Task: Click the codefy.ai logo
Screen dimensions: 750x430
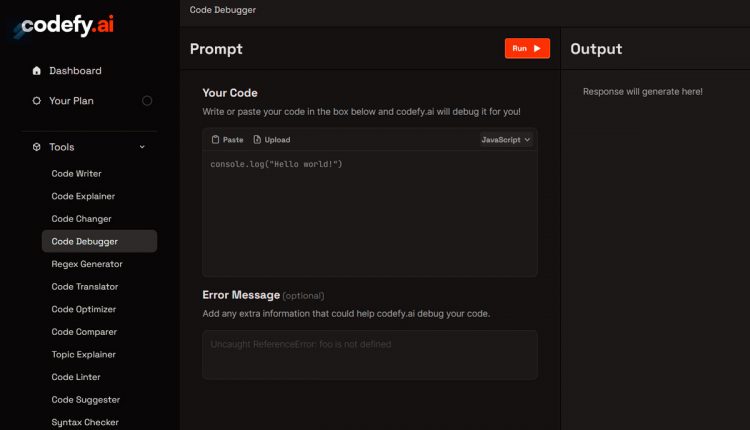Action: (x=65, y=25)
